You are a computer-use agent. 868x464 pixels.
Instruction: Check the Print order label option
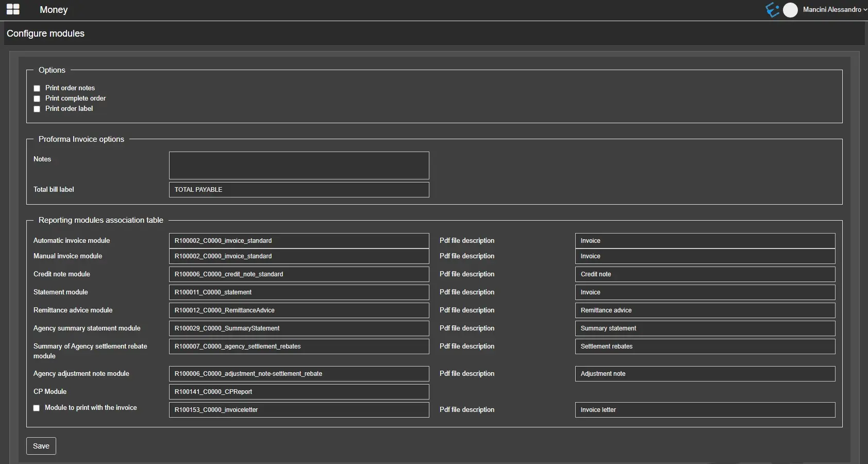click(37, 109)
